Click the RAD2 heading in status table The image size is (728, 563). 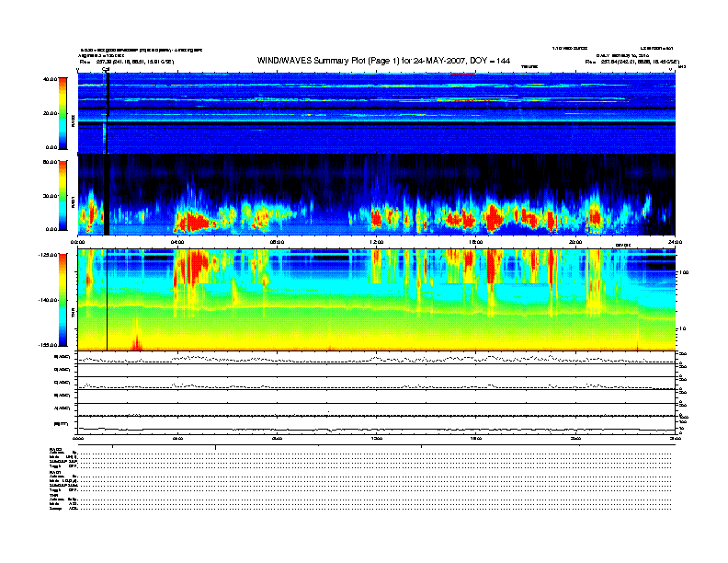55,450
